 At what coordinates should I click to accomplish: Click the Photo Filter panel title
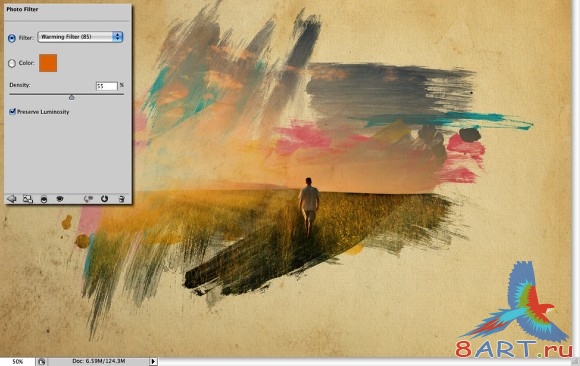22,9
